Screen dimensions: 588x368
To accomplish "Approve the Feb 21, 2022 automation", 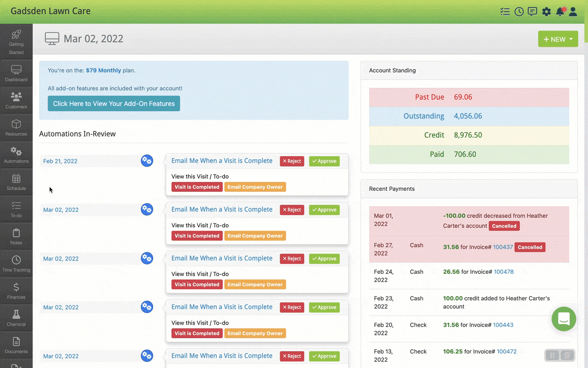I will tap(324, 161).
